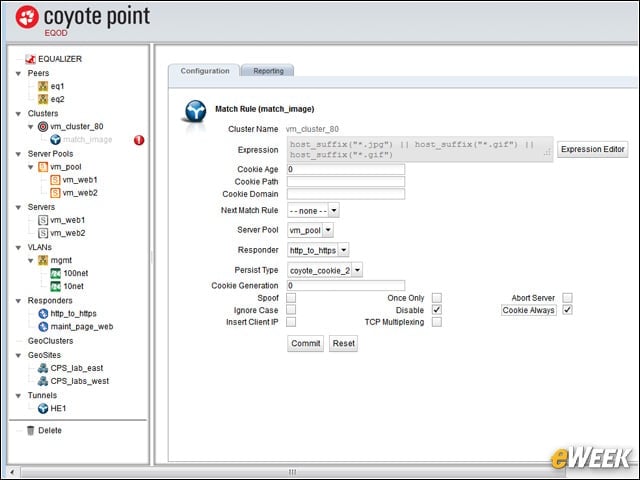Collapse the Servers tree node
Viewport: 640px width, 480px height.
pos(18,207)
